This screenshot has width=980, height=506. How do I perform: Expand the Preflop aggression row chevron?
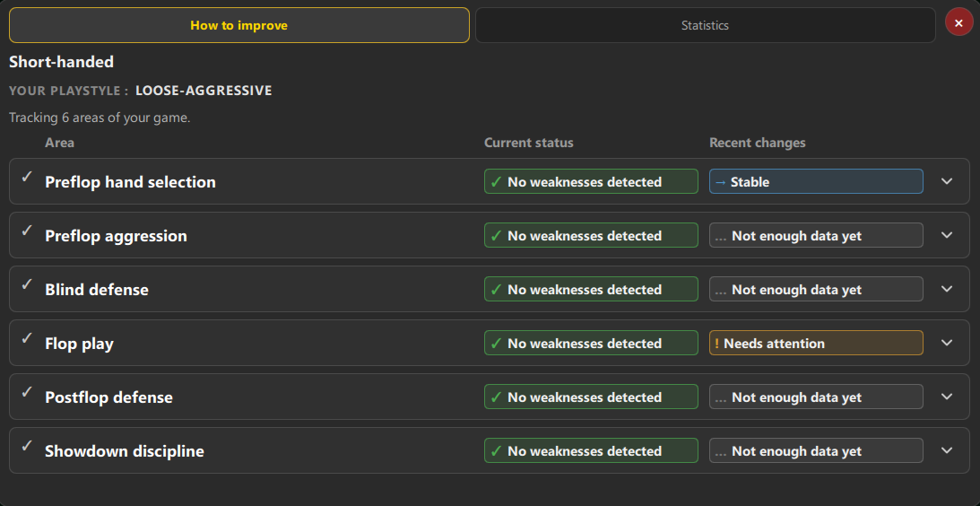[x=947, y=235]
